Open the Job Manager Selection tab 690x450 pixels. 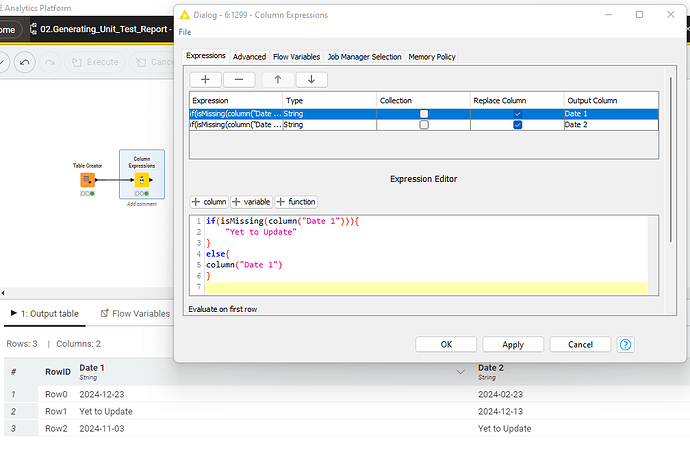[364, 57]
